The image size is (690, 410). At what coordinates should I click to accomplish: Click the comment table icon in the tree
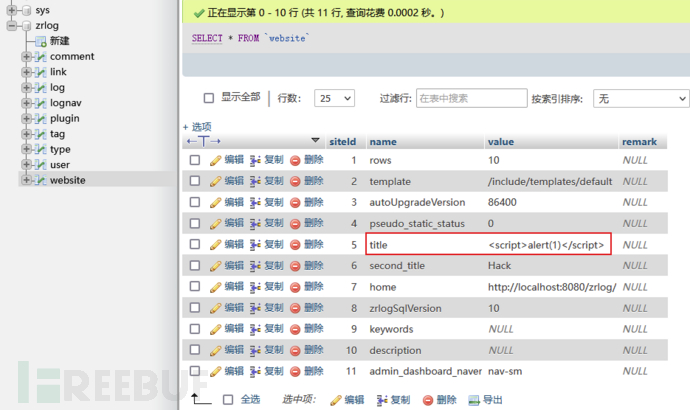point(40,57)
